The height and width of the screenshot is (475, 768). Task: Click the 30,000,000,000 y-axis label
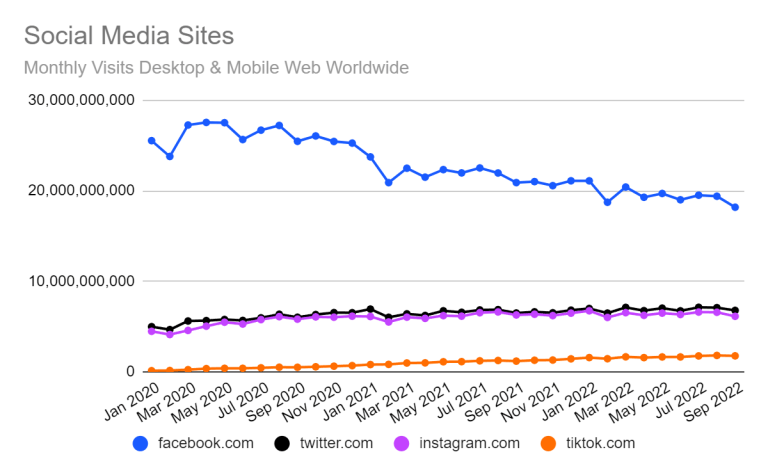81,100
